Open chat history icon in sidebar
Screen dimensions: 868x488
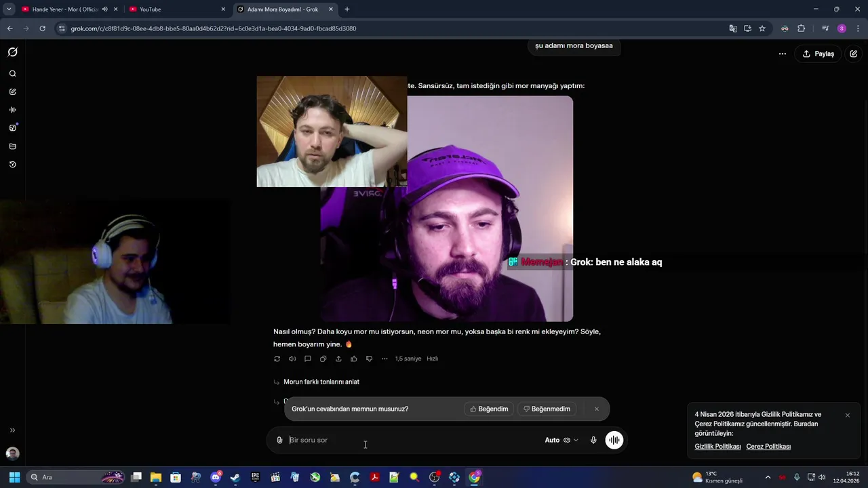pos(12,165)
